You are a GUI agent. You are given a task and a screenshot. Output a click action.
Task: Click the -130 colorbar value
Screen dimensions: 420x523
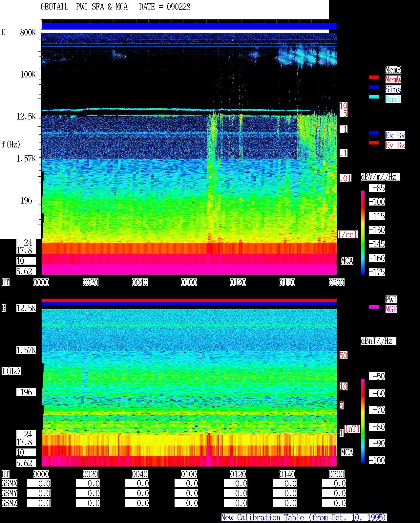tap(377, 230)
